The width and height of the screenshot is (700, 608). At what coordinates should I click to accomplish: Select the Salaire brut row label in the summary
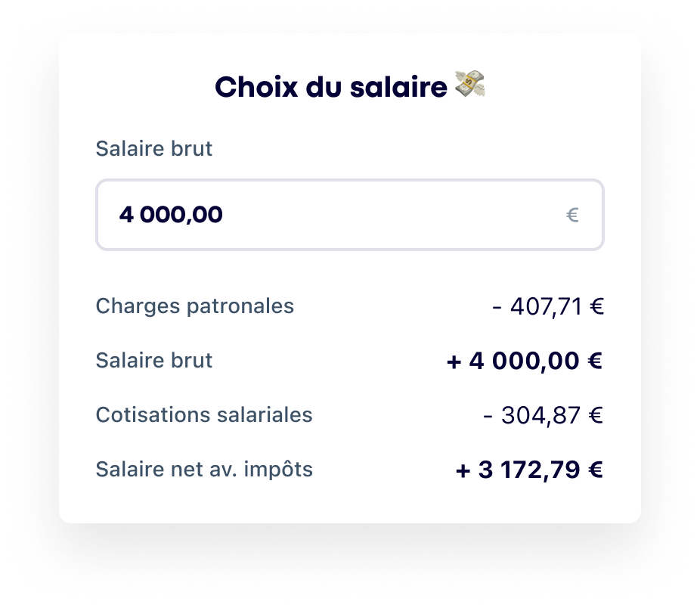154,361
